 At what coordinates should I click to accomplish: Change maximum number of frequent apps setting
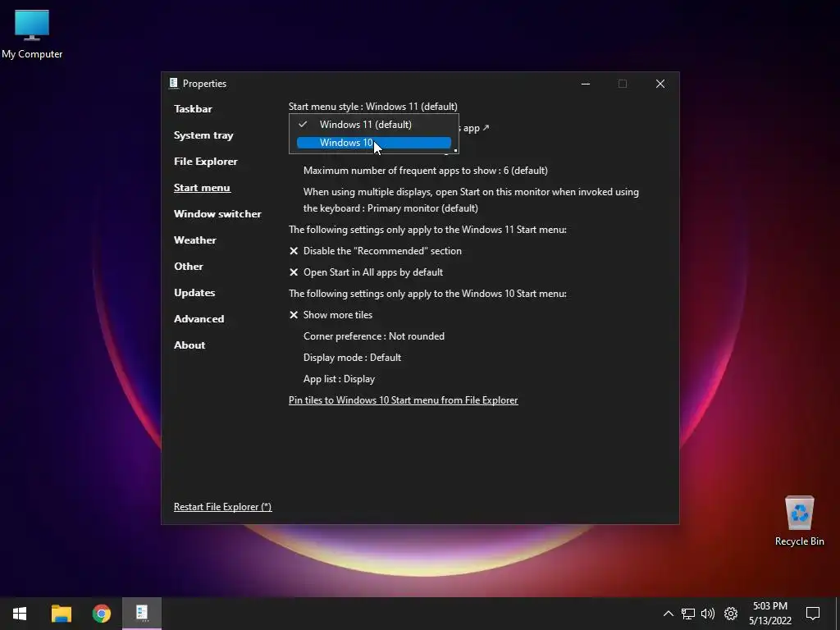click(x=426, y=171)
